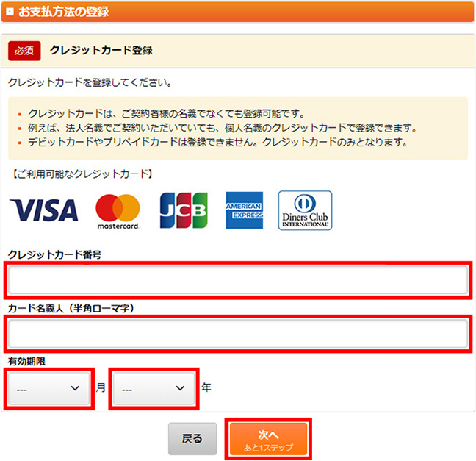
Task: Click the white square icon in orange header
Action: point(10,12)
